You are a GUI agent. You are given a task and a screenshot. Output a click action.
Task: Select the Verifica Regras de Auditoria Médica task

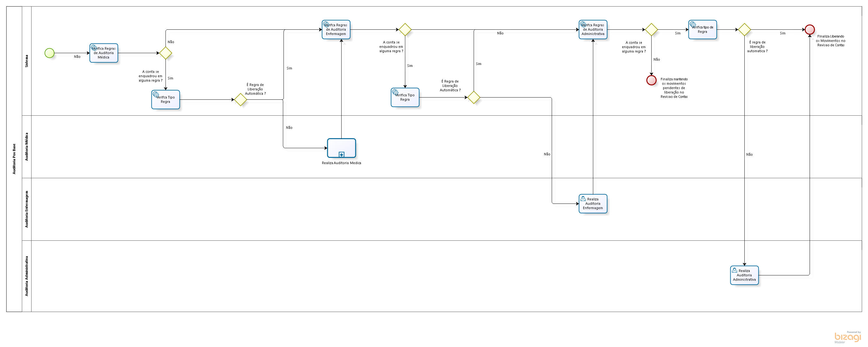click(x=104, y=53)
